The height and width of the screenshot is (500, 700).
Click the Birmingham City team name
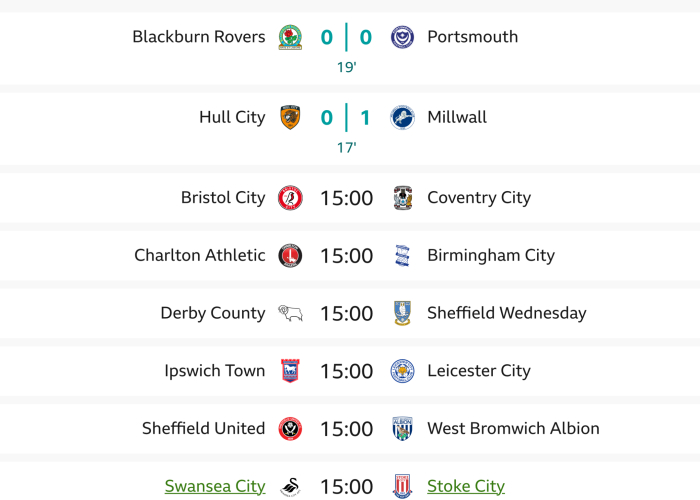pyautogui.click(x=490, y=255)
